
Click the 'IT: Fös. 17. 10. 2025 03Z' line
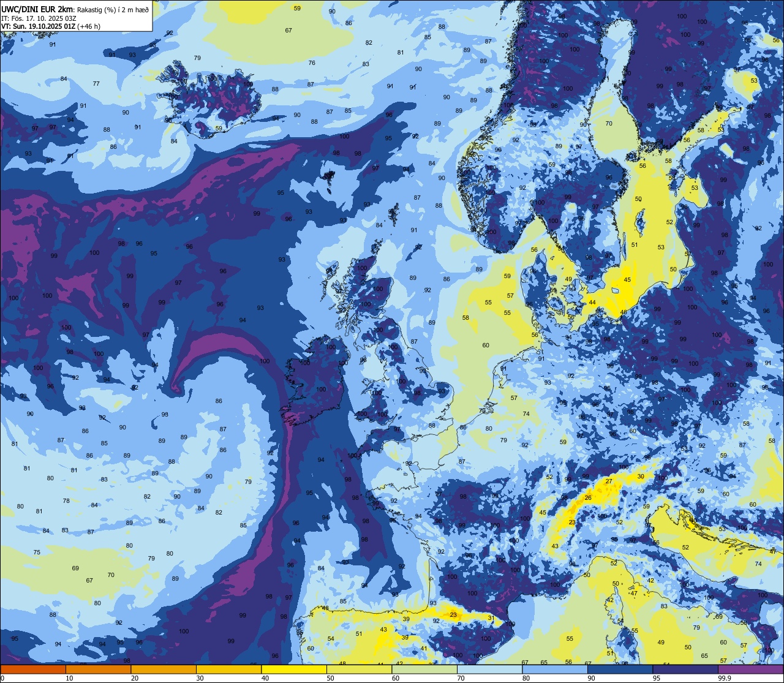click(39, 18)
